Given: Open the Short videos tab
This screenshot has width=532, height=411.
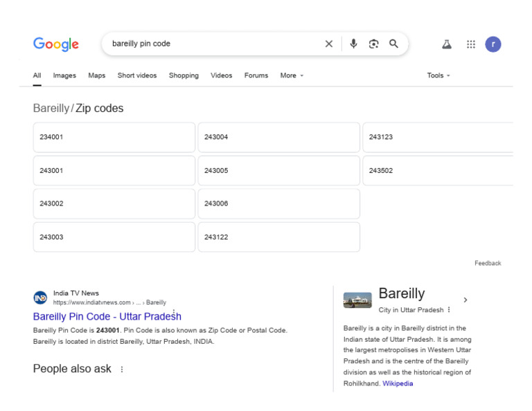Looking at the screenshot, I should pos(137,75).
